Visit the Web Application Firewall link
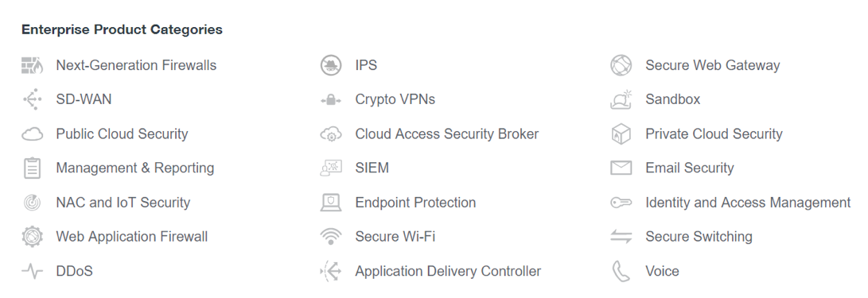The image size is (868, 298). (x=132, y=237)
